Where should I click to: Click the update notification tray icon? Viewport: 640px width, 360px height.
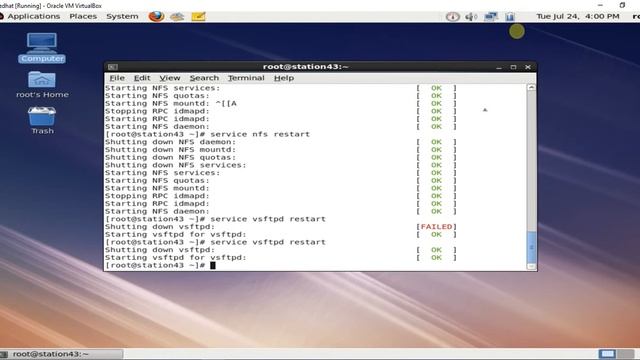452,17
